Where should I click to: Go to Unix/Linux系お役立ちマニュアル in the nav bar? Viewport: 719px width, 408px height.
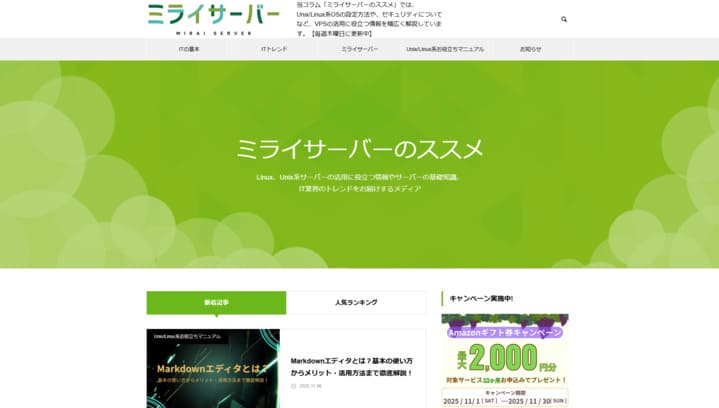pyautogui.click(x=445, y=49)
